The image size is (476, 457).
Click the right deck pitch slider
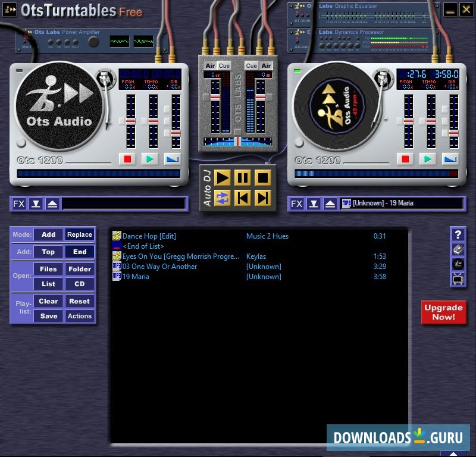[409, 121]
